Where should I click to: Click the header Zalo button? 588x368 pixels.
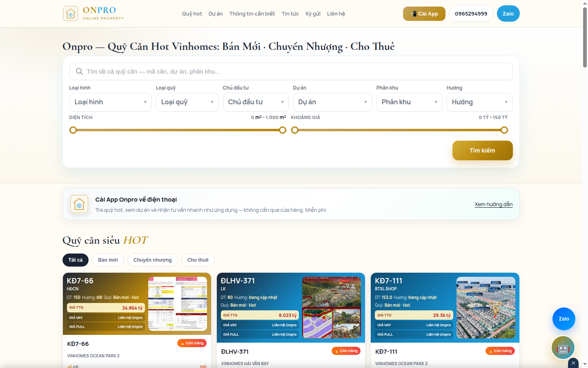point(508,13)
